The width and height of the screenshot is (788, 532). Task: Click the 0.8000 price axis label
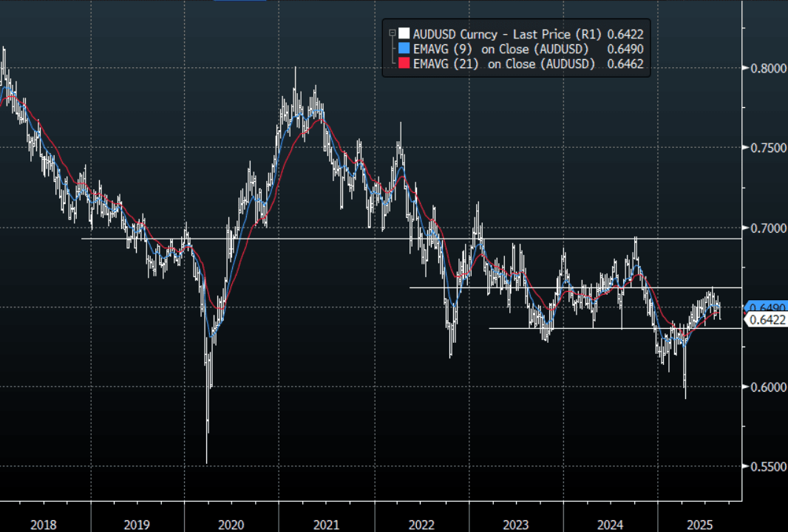[768, 68]
